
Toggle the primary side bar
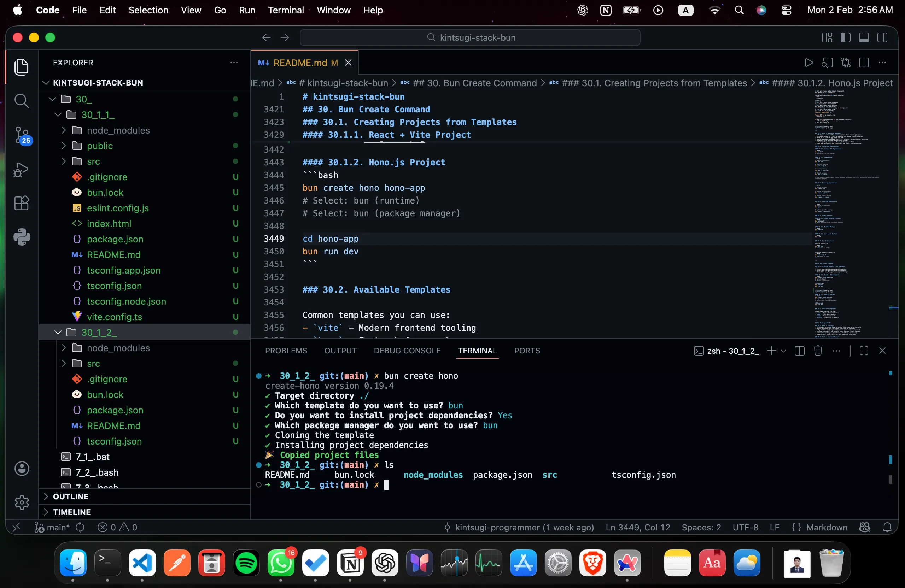[845, 37]
